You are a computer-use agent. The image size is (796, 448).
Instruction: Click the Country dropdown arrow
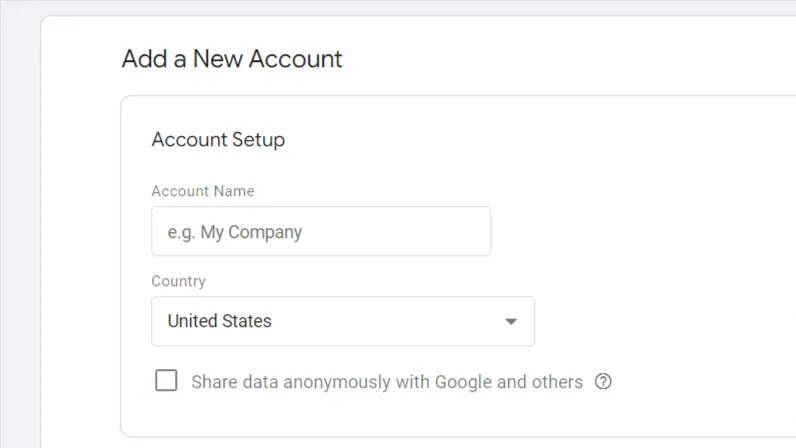511,322
